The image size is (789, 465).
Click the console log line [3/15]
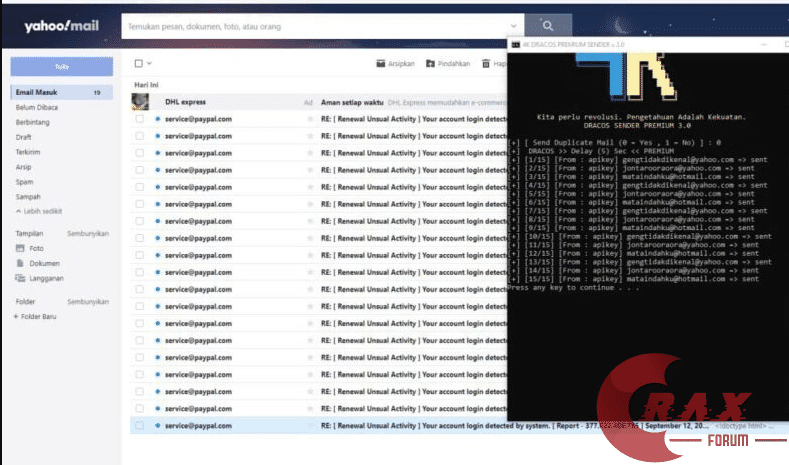(x=631, y=177)
